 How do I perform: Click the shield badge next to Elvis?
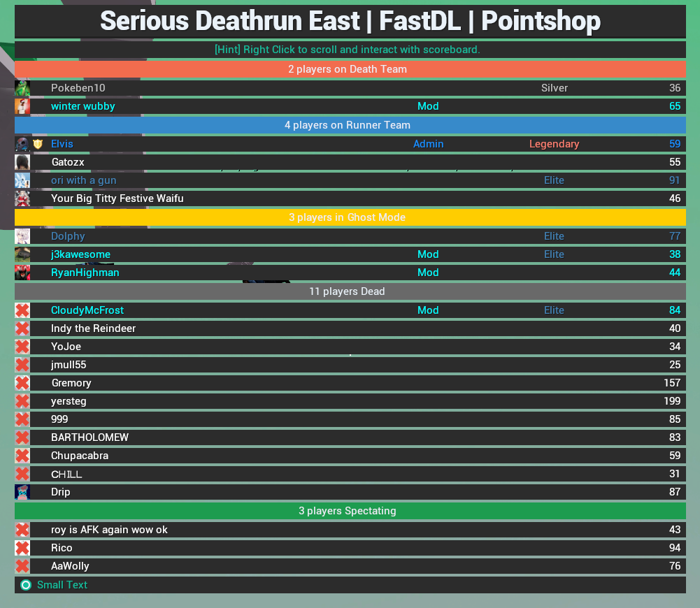(x=38, y=144)
